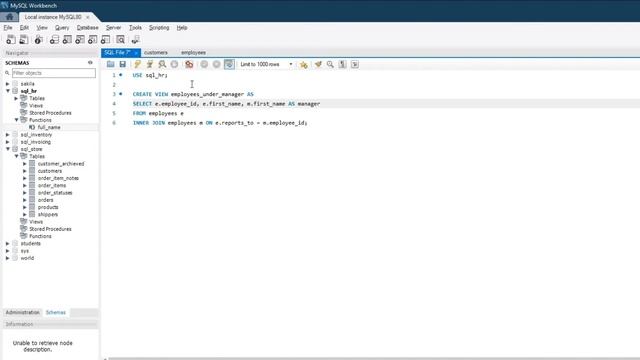
Task: Switch to the customers tab
Action: 156,53
